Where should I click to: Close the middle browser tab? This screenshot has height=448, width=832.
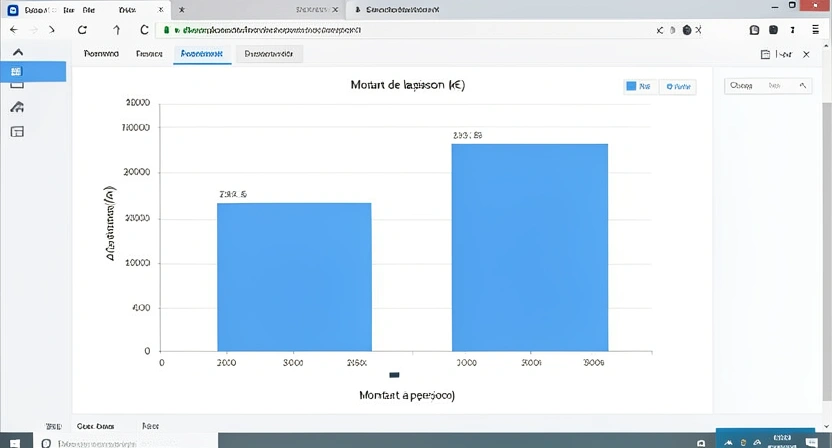pos(335,10)
